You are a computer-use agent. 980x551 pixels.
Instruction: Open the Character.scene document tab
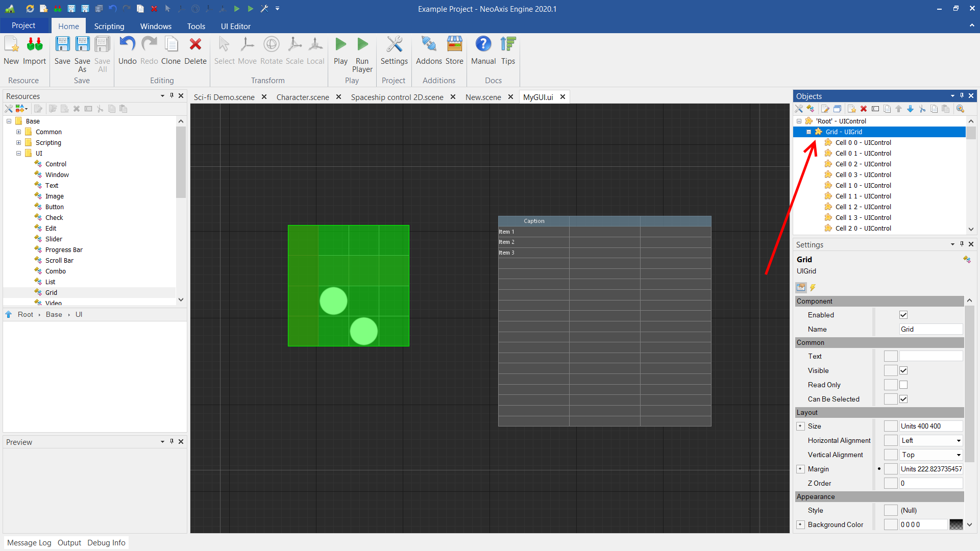point(303,97)
